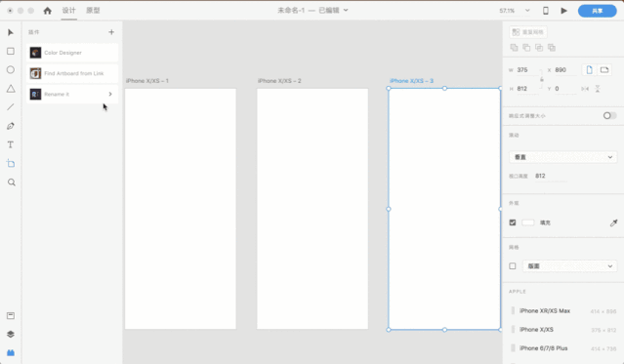Edit the W width field
624x364 pixels.
point(527,70)
